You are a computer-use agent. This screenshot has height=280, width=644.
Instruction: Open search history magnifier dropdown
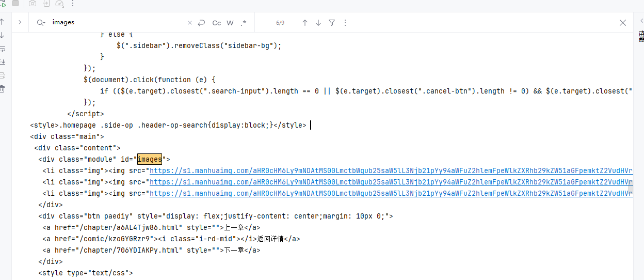pyautogui.click(x=41, y=23)
